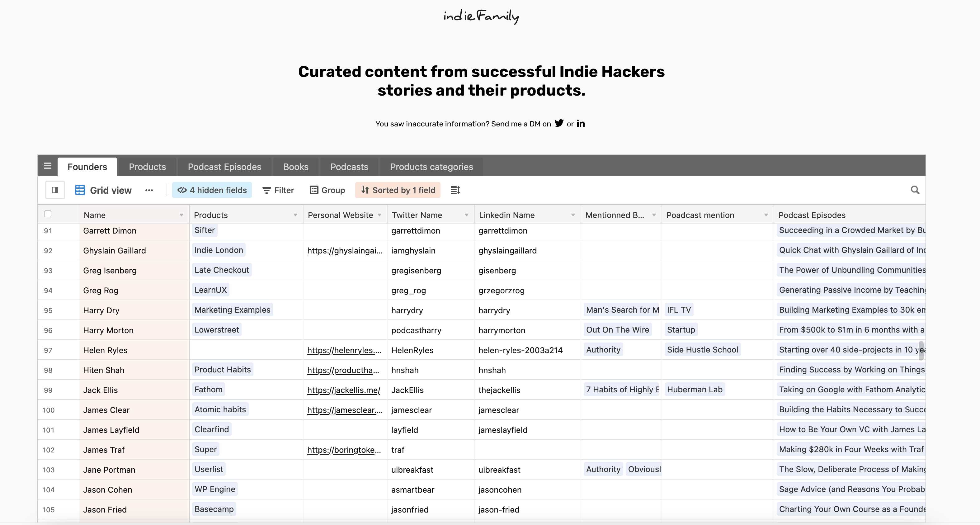Tick the select-all rows checkbox
The height and width of the screenshot is (525, 980).
click(48, 214)
